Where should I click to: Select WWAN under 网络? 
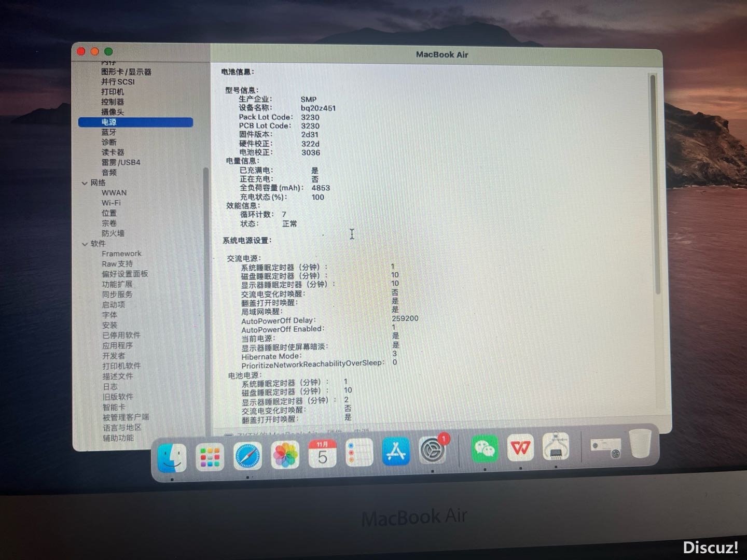114,192
